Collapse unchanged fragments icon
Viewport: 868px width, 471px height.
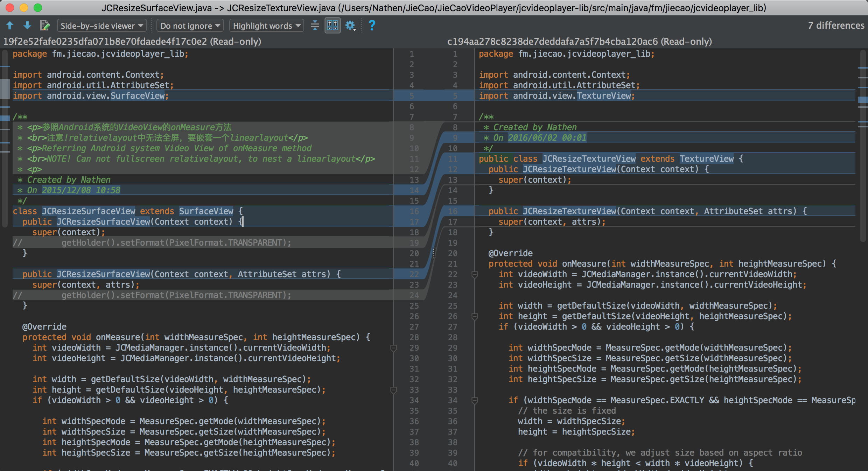[x=315, y=26]
